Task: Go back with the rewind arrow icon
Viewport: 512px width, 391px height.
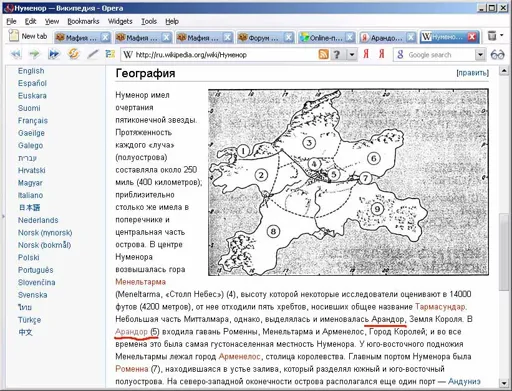Action: coord(16,54)
